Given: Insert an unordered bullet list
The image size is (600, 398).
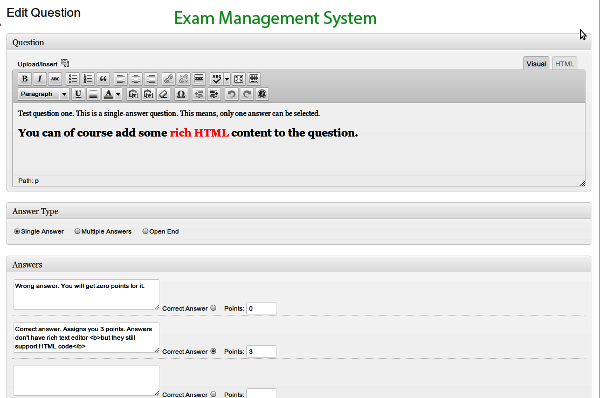Looking at the screenshot, I should coord(73,79).
